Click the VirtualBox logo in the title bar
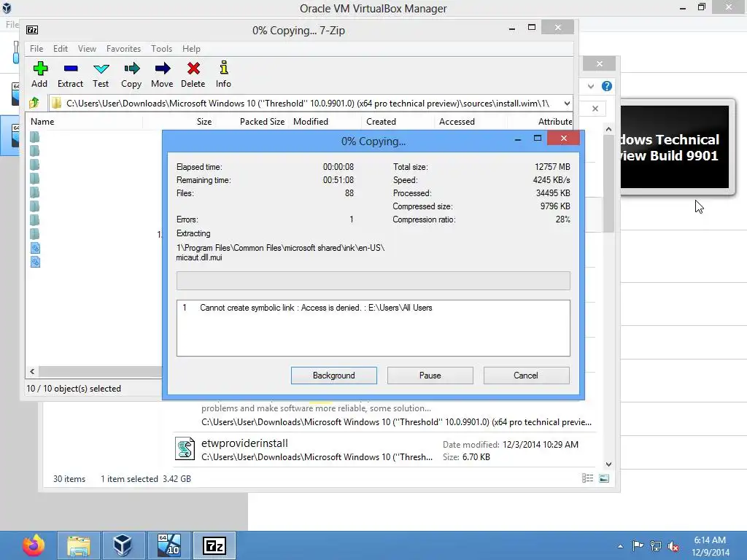The image size is (747, 560). pyautogui.click(x=7, y=8)
